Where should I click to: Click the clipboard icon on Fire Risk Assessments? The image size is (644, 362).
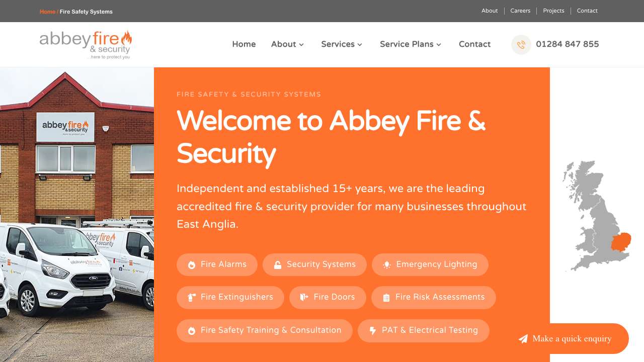click(x=386, y=298)
